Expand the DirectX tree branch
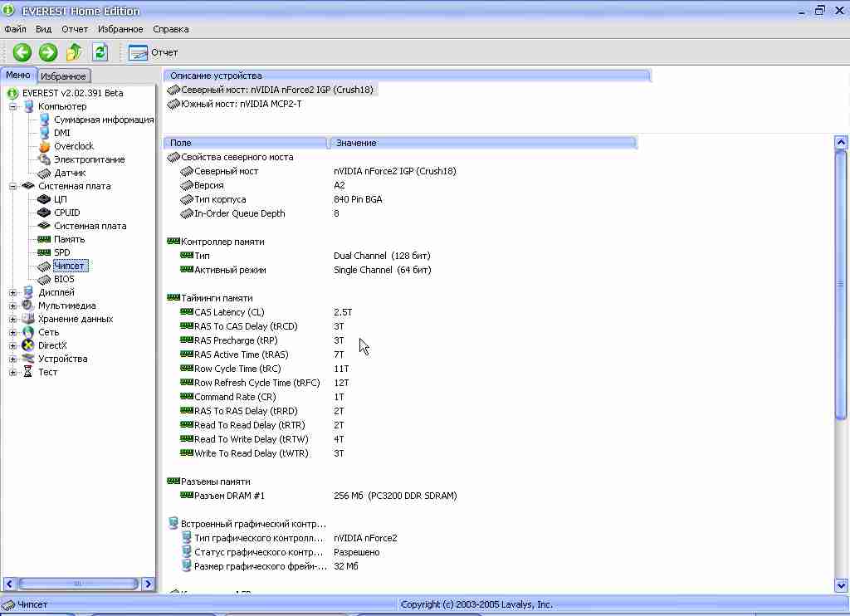 click(x=12, y=345)
